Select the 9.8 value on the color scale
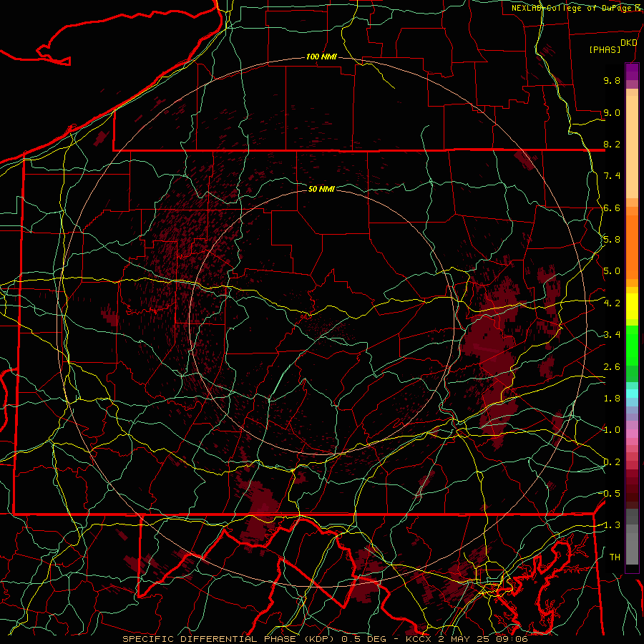 tap(612, 80)
